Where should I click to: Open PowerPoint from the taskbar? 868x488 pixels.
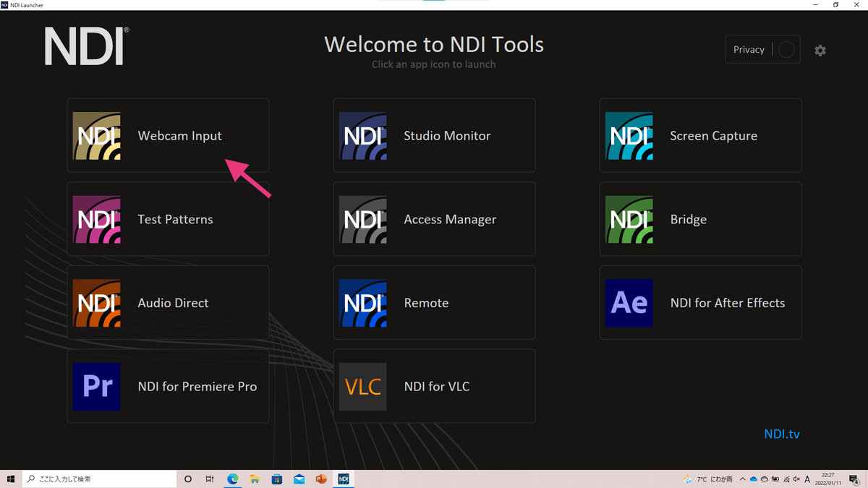click(x=321, y=479)
